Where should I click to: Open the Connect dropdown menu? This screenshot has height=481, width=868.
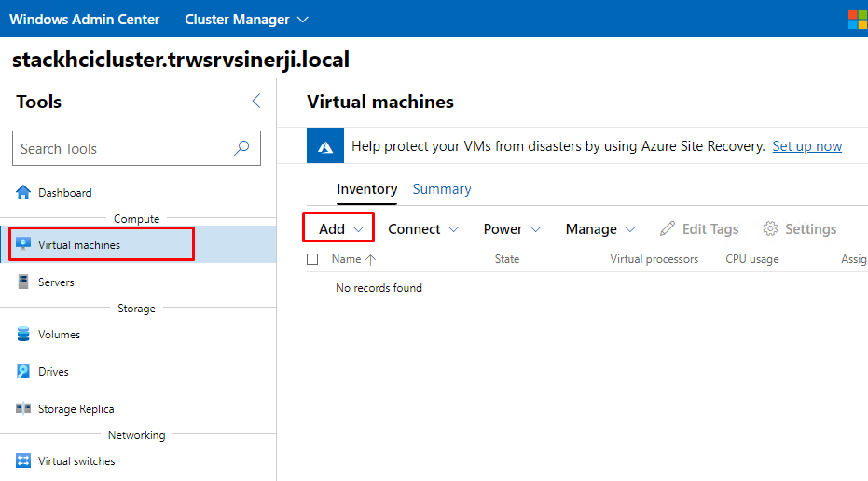pos(423,228)
